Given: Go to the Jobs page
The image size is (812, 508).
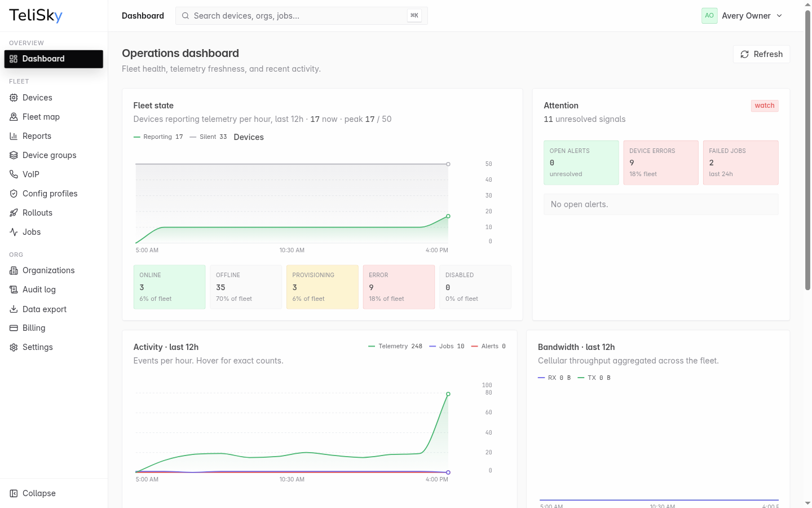Looking at the screenshot, I should tap(54, 232).
